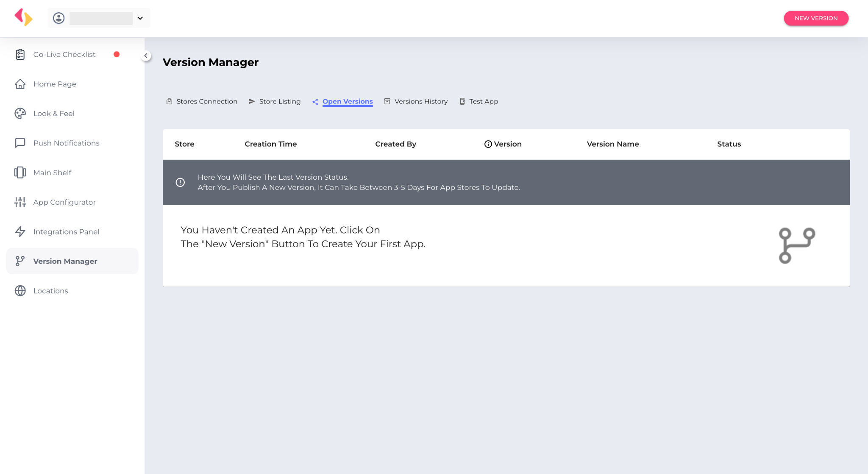
Task: Click the Main Shelf carousel icon
Action: point(20,173)
